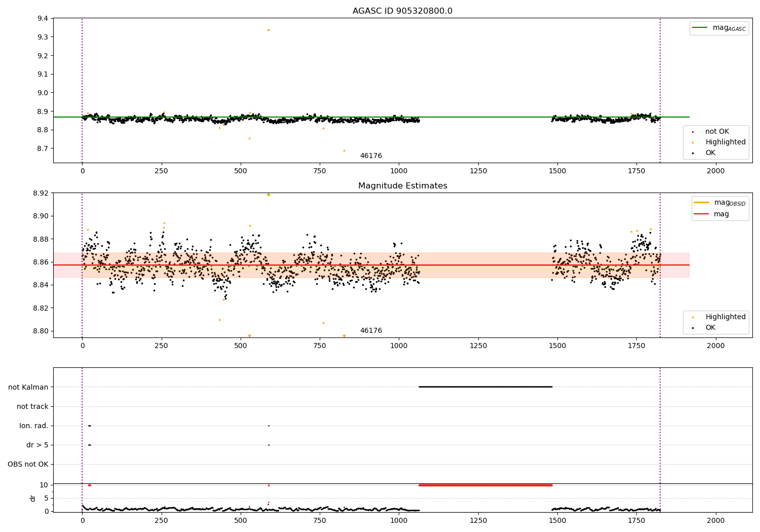Viewport: 760px width, 532px height.
Task: Select the 'dr > 5' y-axis label
Action: [37, 445]
